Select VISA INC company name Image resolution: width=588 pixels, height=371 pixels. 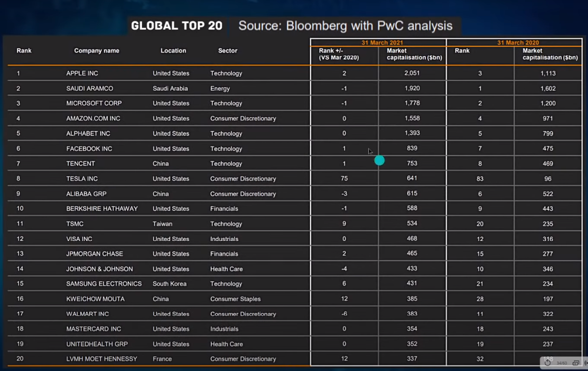pyautogui.click(x=79, y=239)
